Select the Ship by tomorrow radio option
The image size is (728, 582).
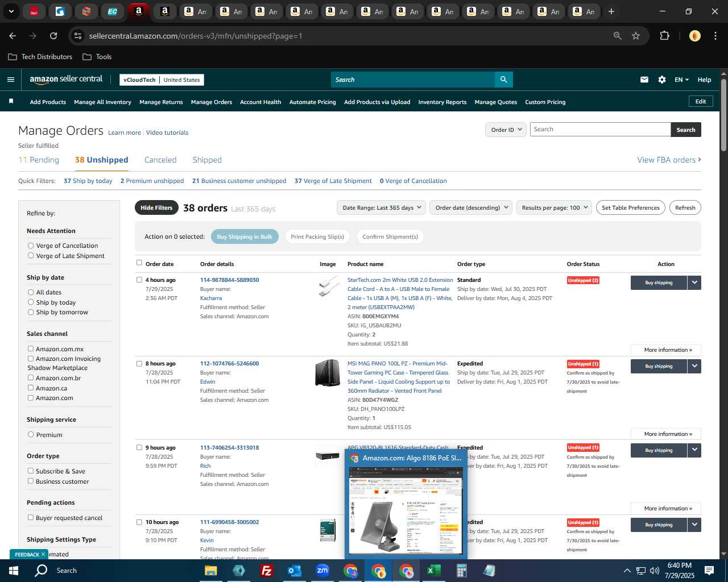point(31,312)
